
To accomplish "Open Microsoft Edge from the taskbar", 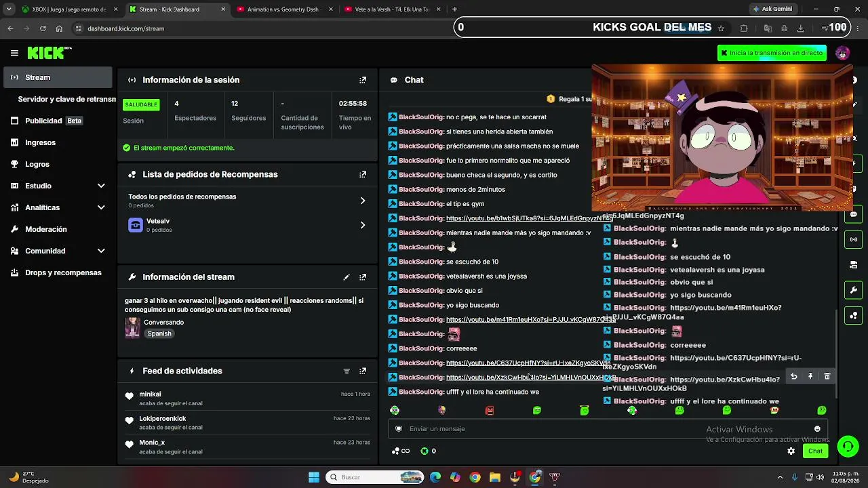I will click(x=435, y=477).
